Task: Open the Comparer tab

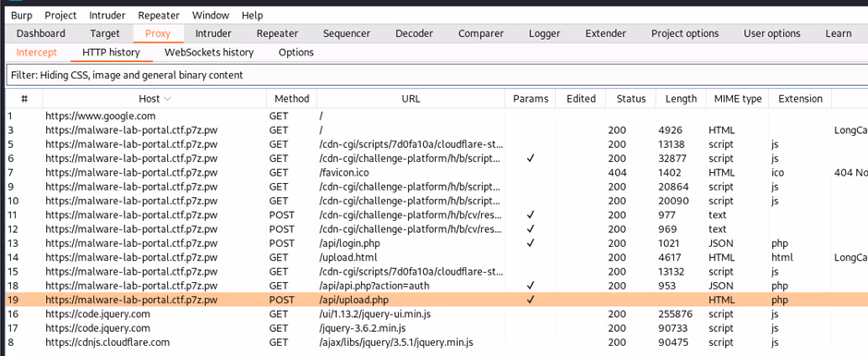Action: [x=481, y=33]
